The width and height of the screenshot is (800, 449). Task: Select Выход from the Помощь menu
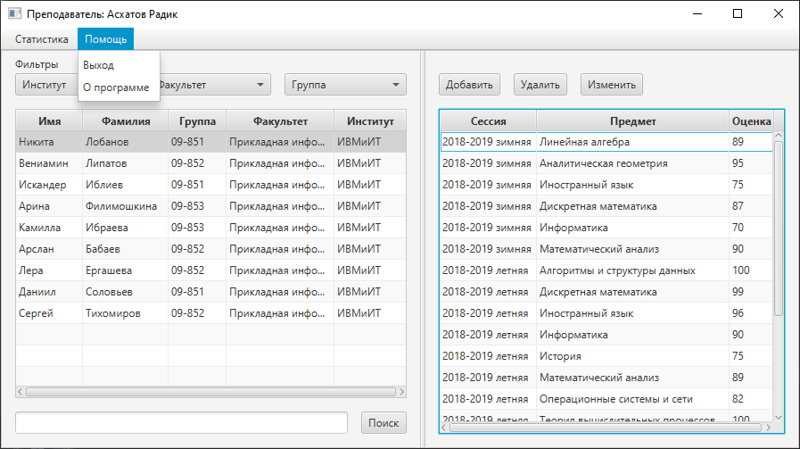[x=99, y=65]
